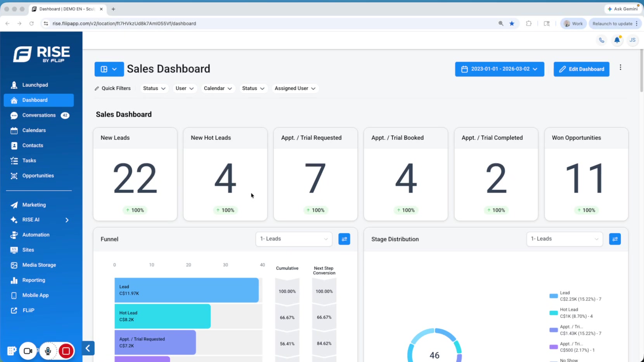This screenshot has height=362, width=644.
Task: Open the notifications bell
Action: pyautogui.click(x=617, y=40)
